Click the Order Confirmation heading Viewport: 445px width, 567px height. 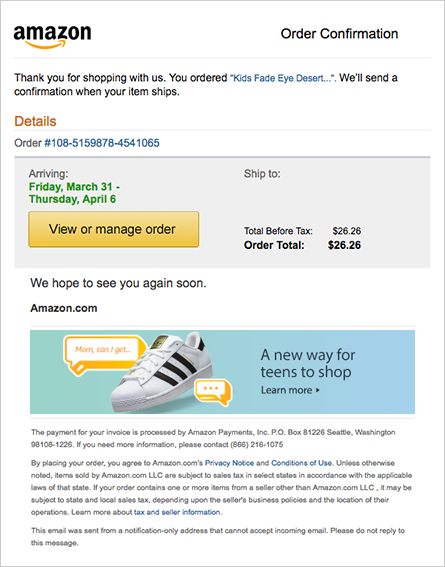(339, 34)
